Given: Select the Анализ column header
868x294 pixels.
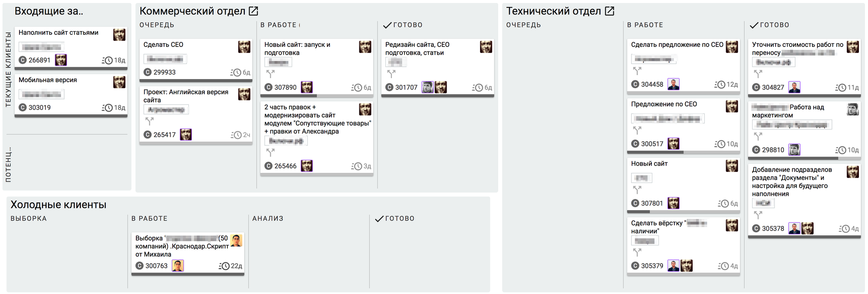Looking at the screenshot, I should 268,218.
